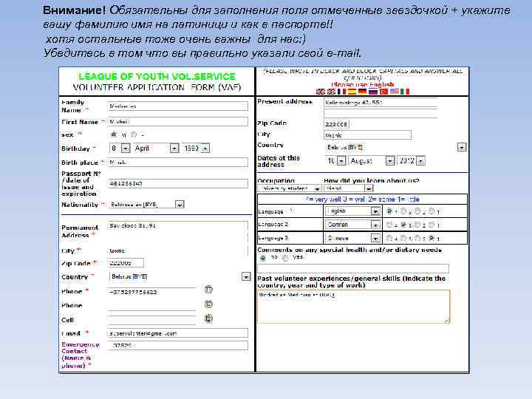
Task: Expand Country dropdown under Present address
Action: click(x=461, y=147)
